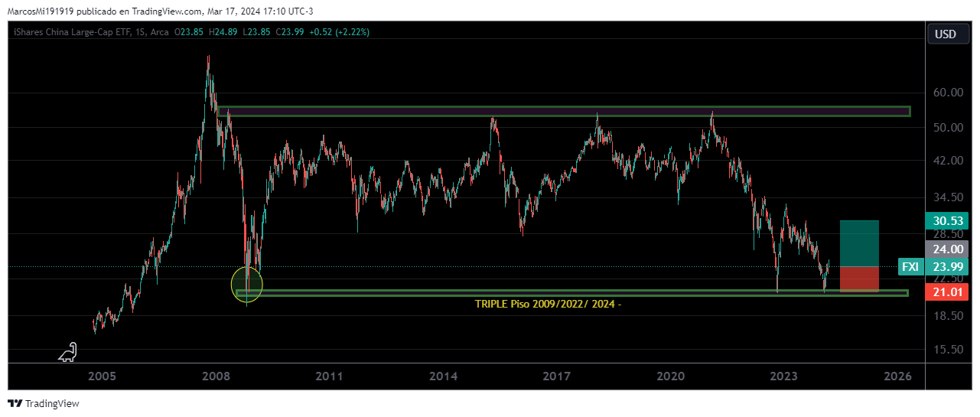980x417 pixels.
Task: Click the 2014 label on the time axis
Action: tap(443, 376)
